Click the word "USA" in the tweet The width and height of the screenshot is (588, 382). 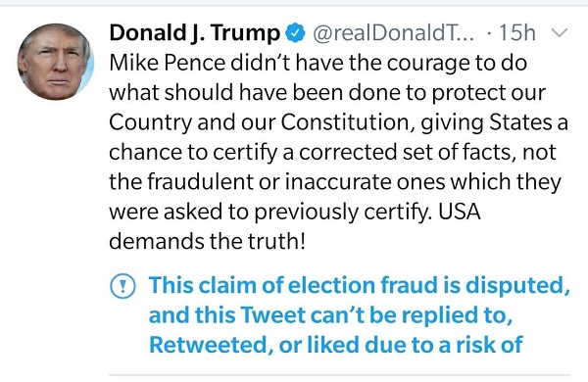pos(459,212)
